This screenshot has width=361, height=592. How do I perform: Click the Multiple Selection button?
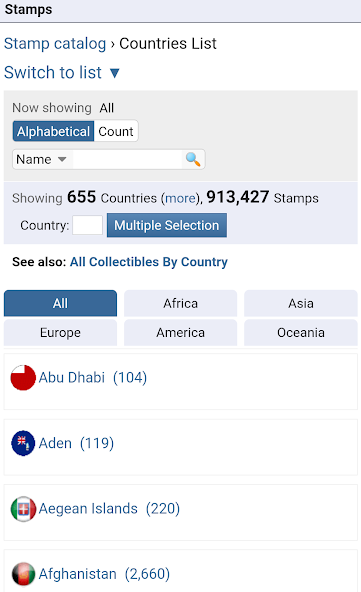point(167,225)
